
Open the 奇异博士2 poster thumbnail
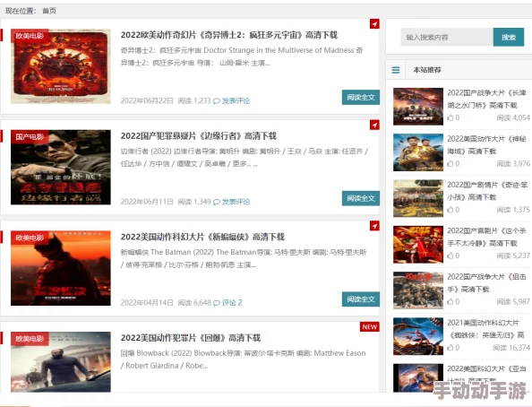(61, 66)
